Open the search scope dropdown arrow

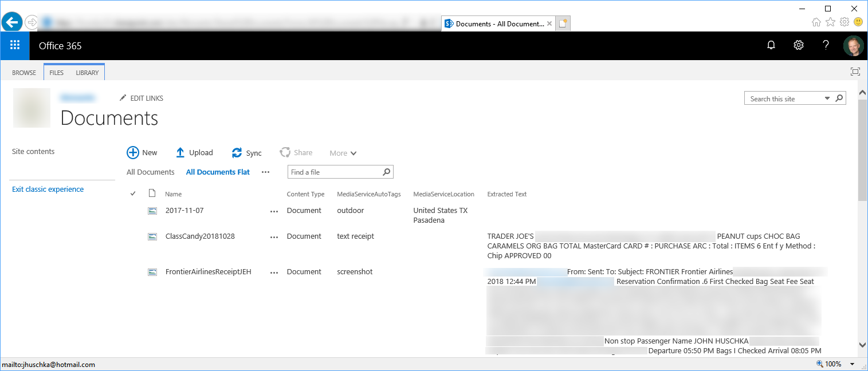click(x=827, y=98)
